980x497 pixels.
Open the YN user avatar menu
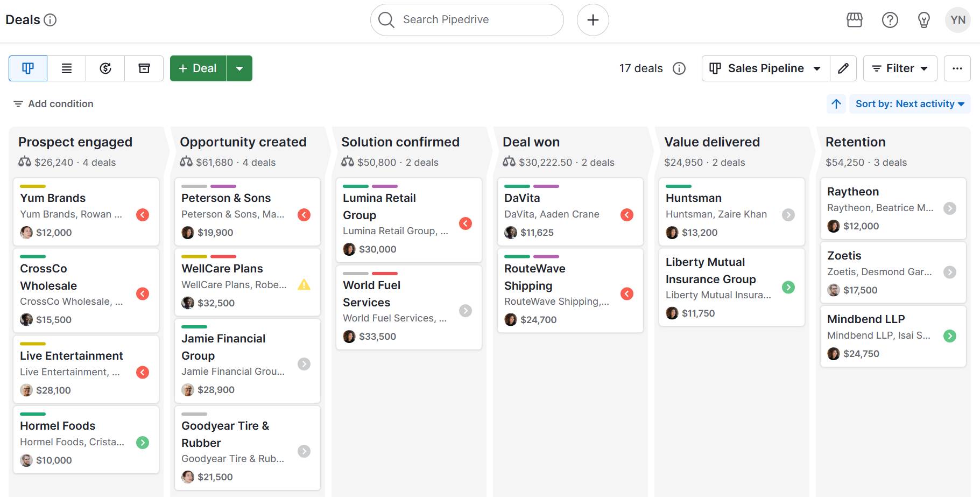pos(958,20)
